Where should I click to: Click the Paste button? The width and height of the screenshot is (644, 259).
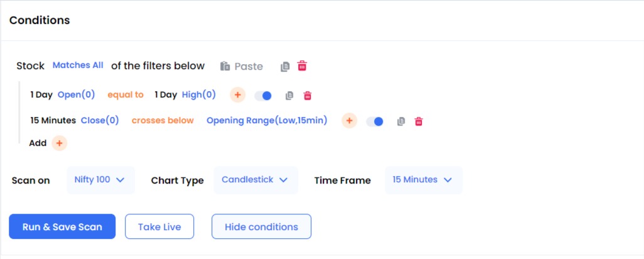pos(242,66)
